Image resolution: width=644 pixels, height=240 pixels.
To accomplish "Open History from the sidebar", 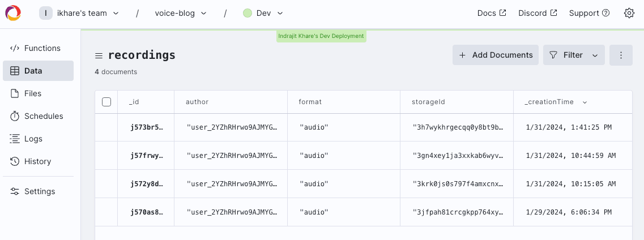I will coord(38,161).
